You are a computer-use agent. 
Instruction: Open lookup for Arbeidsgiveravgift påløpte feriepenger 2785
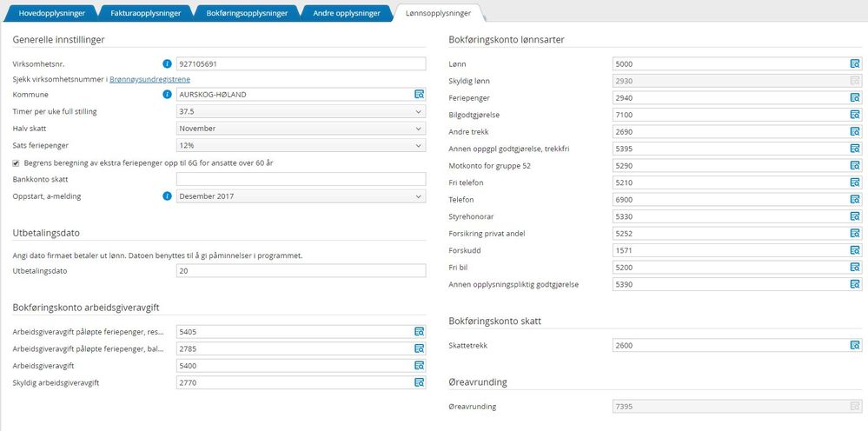420,348
